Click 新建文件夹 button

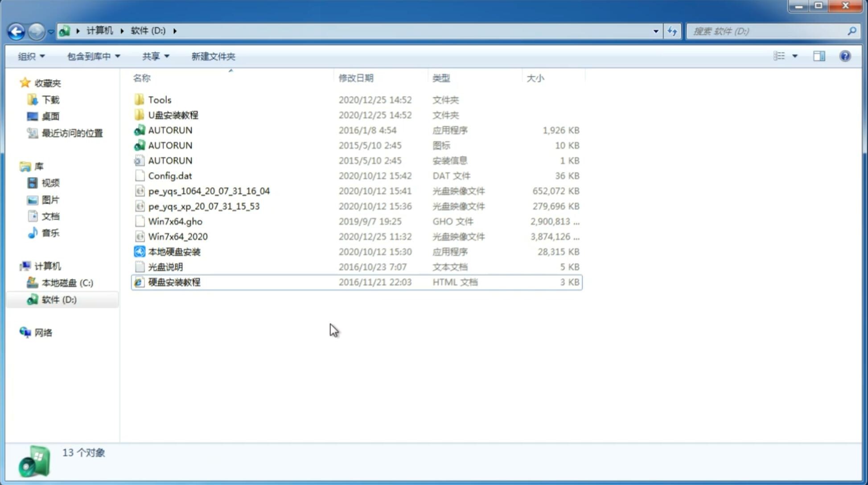(x=213, y=56)
